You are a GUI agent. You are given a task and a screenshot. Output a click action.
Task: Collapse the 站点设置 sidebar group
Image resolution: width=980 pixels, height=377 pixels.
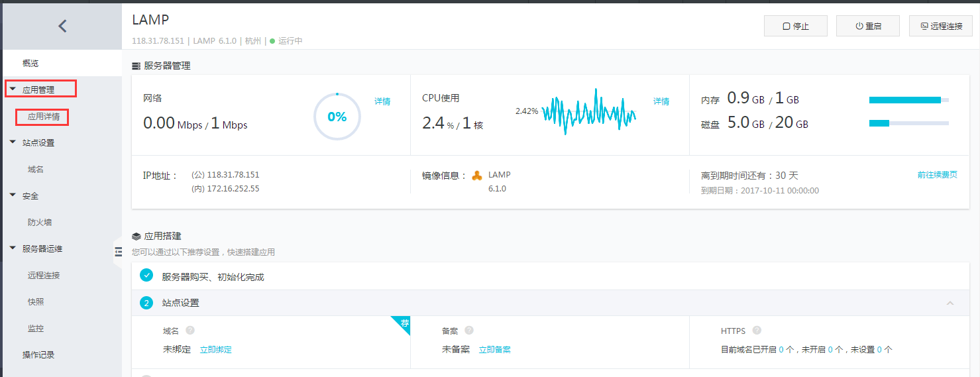[x=13, y=142]
